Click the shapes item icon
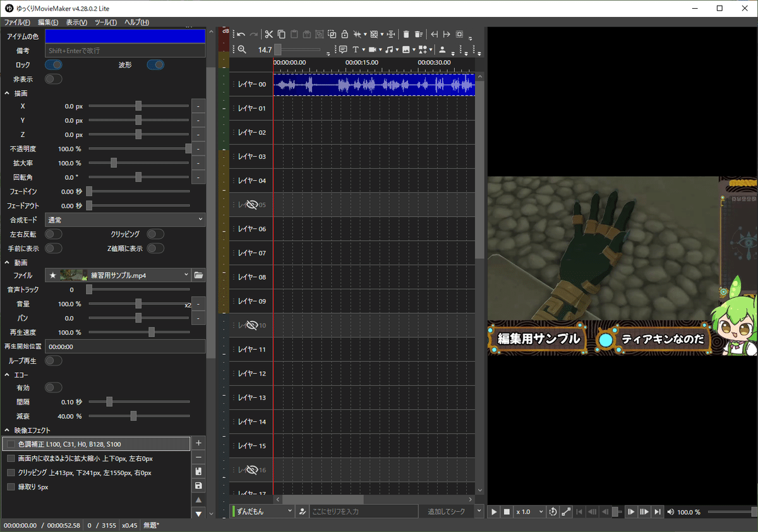758x532 pixels. click(423, 49)
